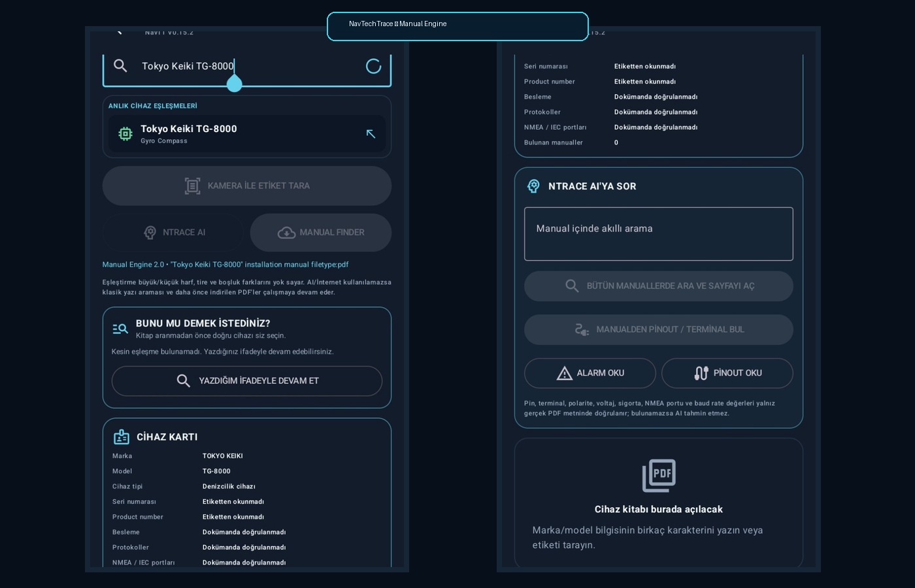The image size is (915, 588).
Task: Click YAZDIĞIM İFADEYLE DEVAM ET button
Action: pos(247,381)
